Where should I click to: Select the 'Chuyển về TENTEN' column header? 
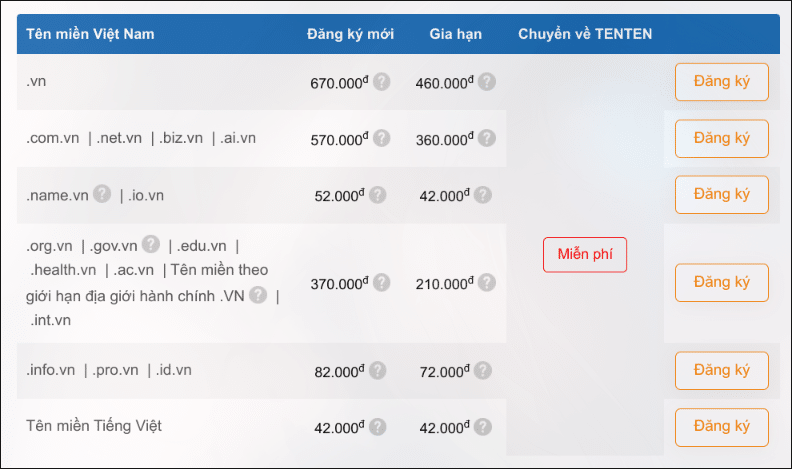click(x=585, y=34)
